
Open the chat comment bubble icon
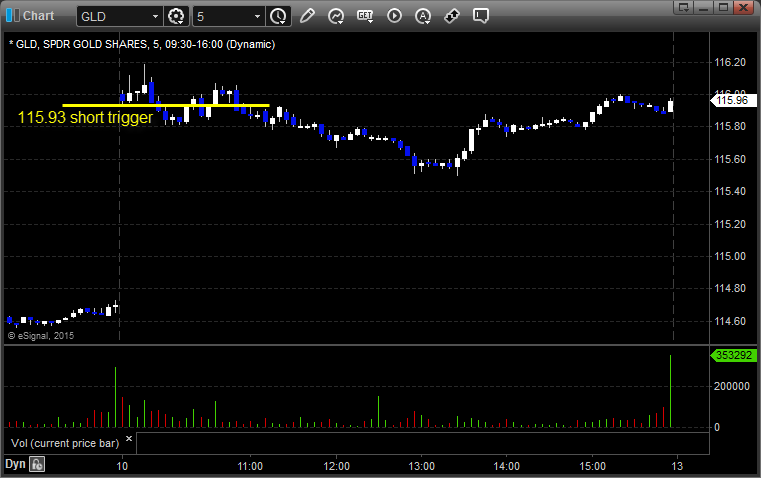pyautogui.click(x=481, y=16)
